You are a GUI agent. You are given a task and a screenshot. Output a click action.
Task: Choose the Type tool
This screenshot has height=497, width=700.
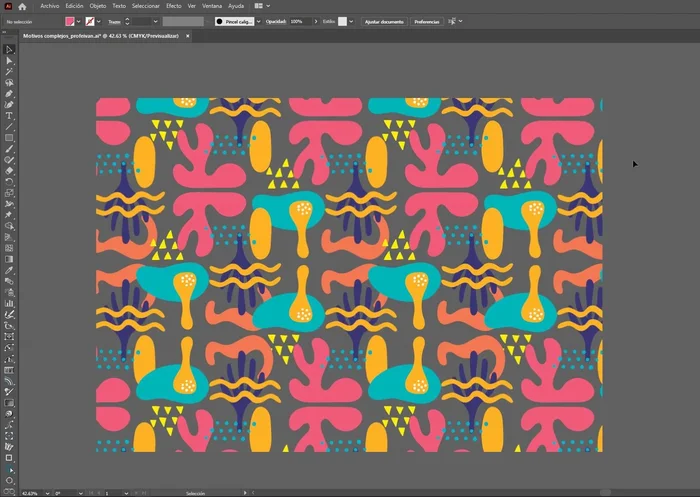[9, 115]
